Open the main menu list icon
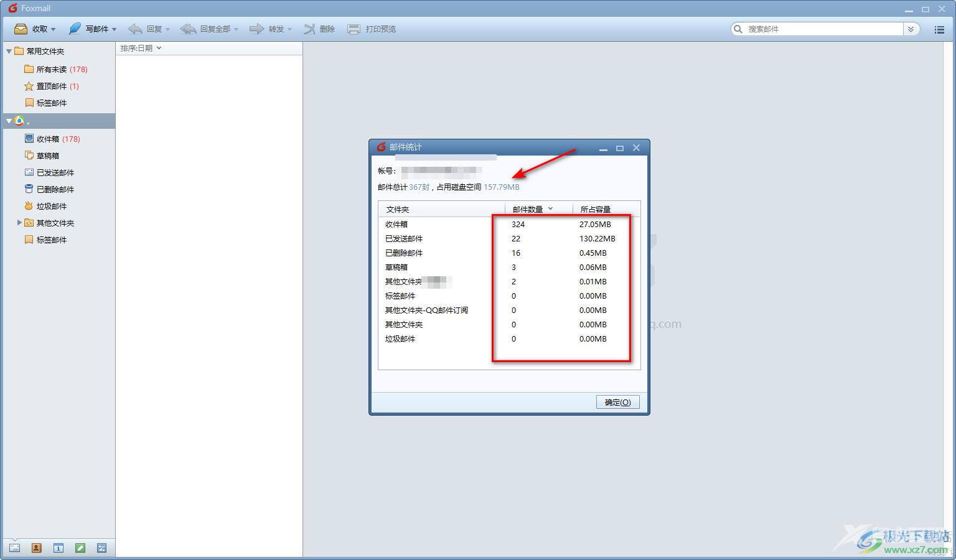This screenshot has height=560, width=956. click(x=939, y=29)
